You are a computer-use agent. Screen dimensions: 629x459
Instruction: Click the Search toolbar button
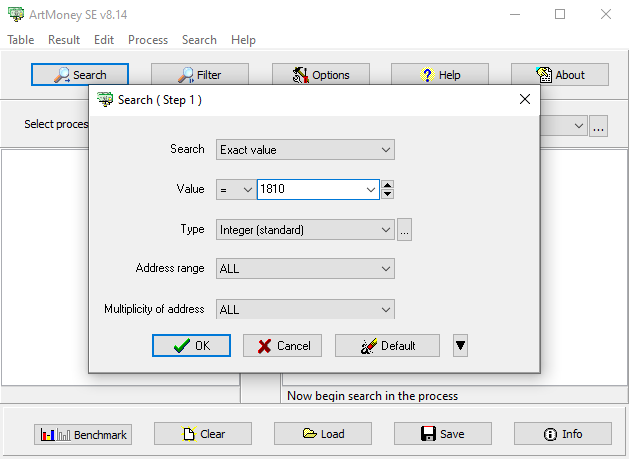click(80, 75)
